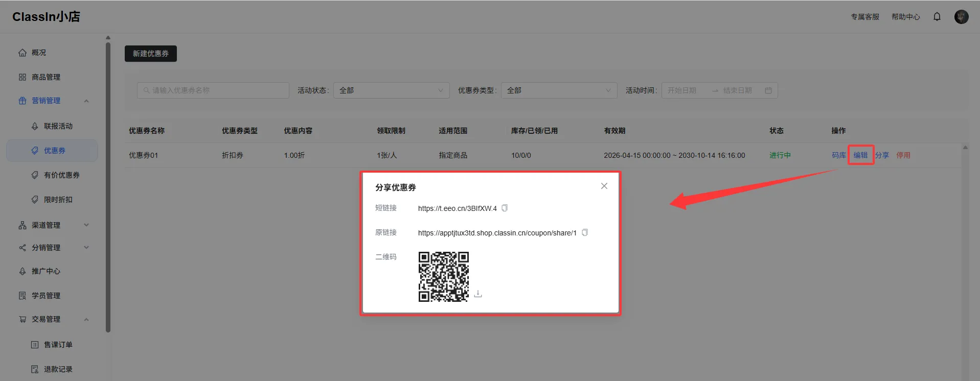Copy the short link via copy icon
980x381 pixels.
[x=505, y=208]
